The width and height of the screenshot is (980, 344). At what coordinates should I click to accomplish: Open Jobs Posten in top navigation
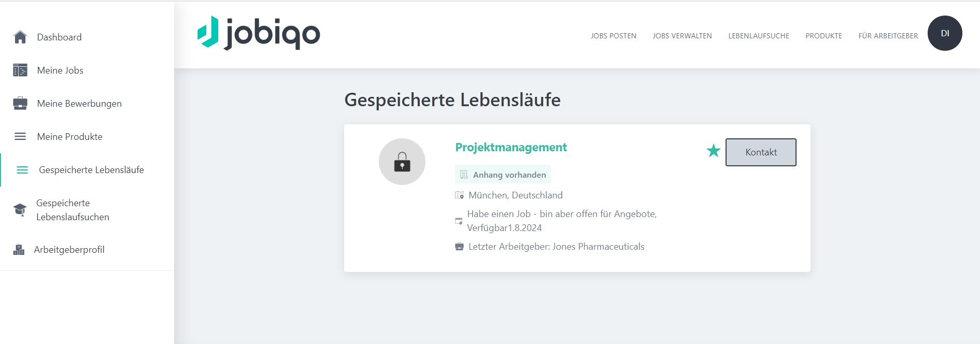point(613,36)
